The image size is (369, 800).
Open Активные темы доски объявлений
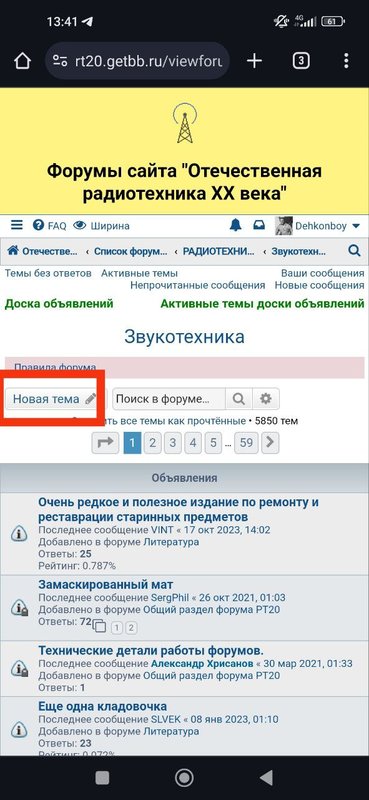click(x=262, y=304)
